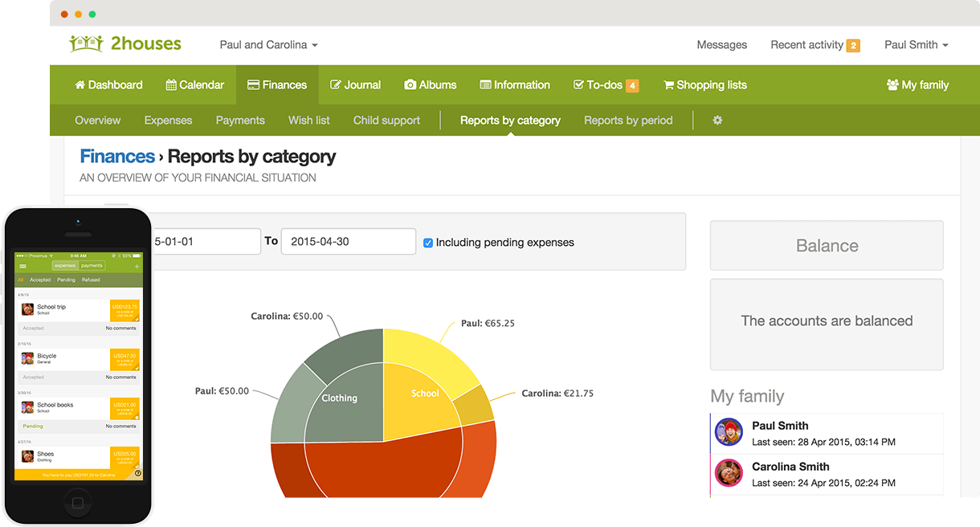Open Albums with the camera icon
Viewport: 980px width, 527px height.
tap(410, 84)
